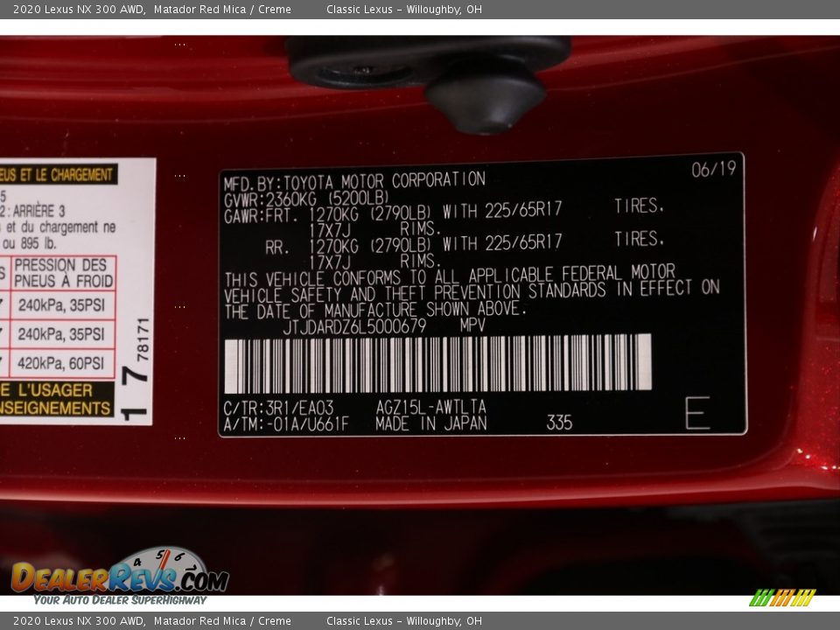
Task: Click the model code AGZ15L-AWTLTA
Action: click(430, 408)
